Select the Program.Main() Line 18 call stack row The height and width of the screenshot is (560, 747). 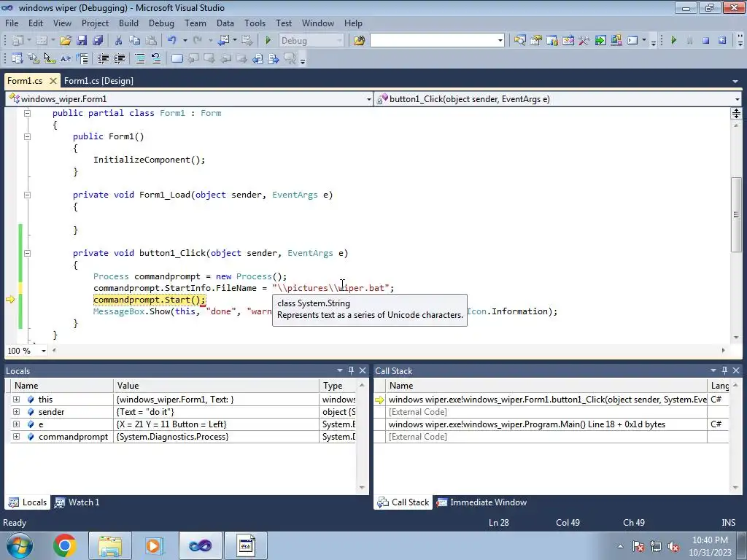coord(551,424)
